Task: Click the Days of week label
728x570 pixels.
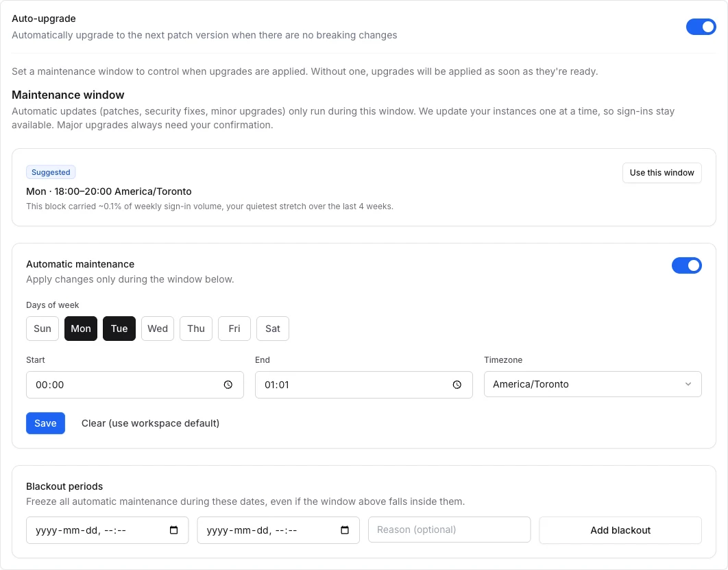Action: 53,305
